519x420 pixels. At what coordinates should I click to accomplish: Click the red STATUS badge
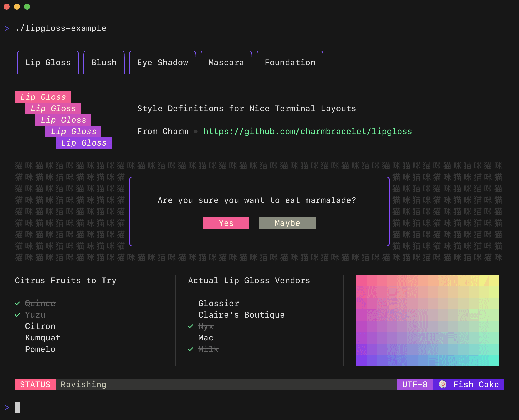pos(35,384)
